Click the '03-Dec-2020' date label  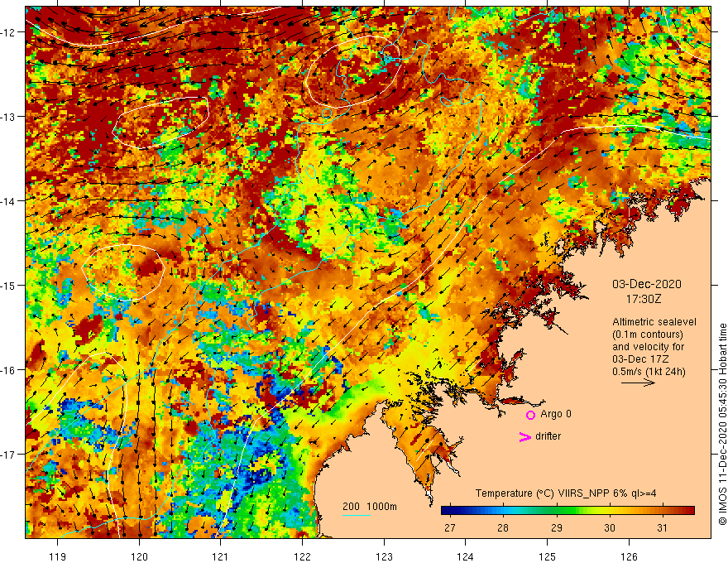tap(647, 284)
